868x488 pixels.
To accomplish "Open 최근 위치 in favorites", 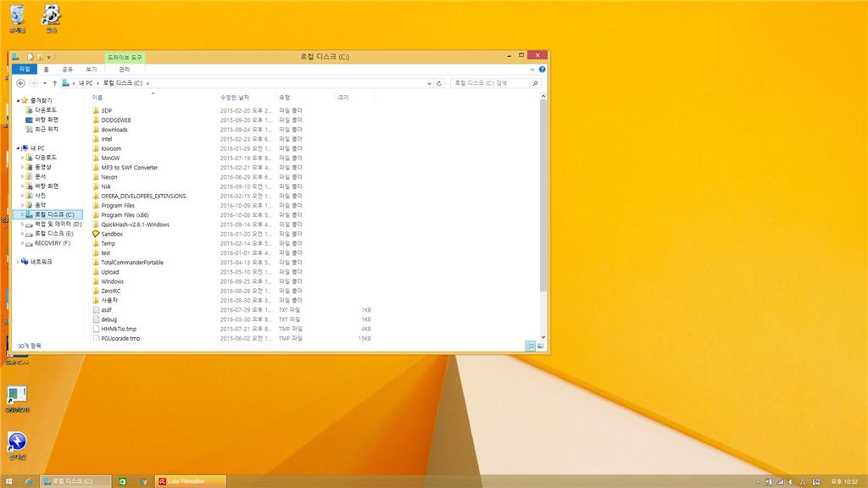I will tap(42, 129).
